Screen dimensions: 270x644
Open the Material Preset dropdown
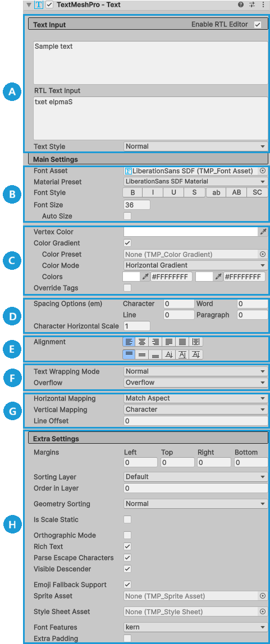coord(195,182)
